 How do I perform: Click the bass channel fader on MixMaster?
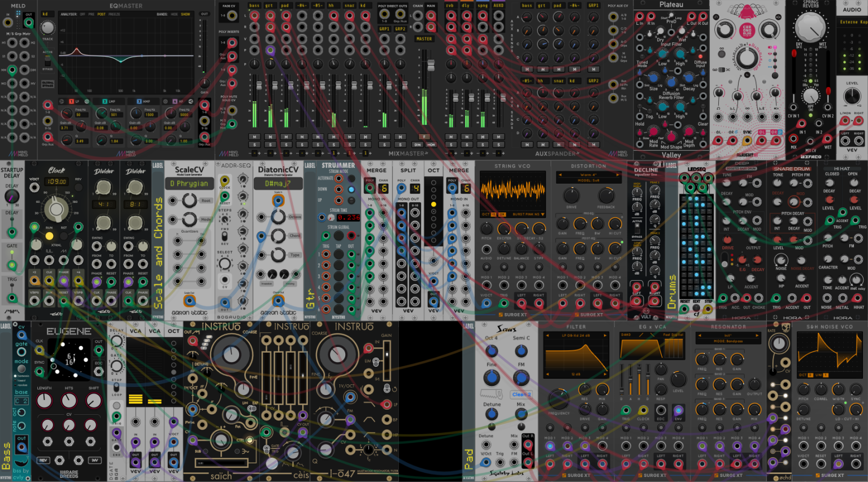pyautogui.click(x=259, y=86)
